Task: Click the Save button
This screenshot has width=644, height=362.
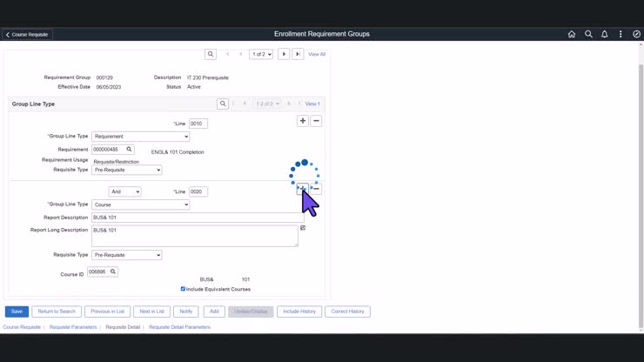Action: [x=17, y=312]
